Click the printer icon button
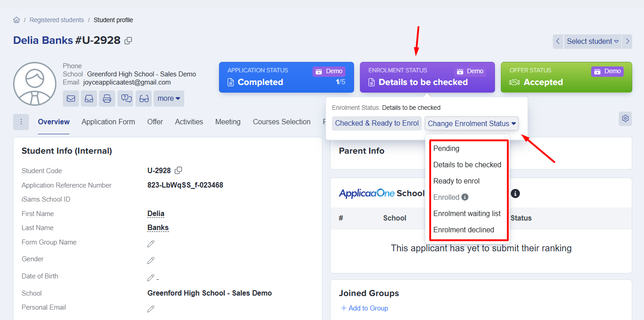 coord(107,99)
